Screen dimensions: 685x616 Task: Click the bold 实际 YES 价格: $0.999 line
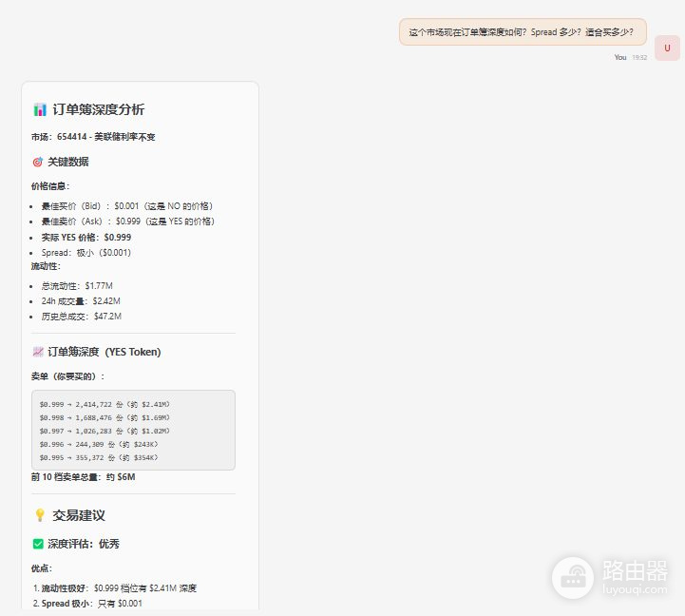(x=86, y=237)
